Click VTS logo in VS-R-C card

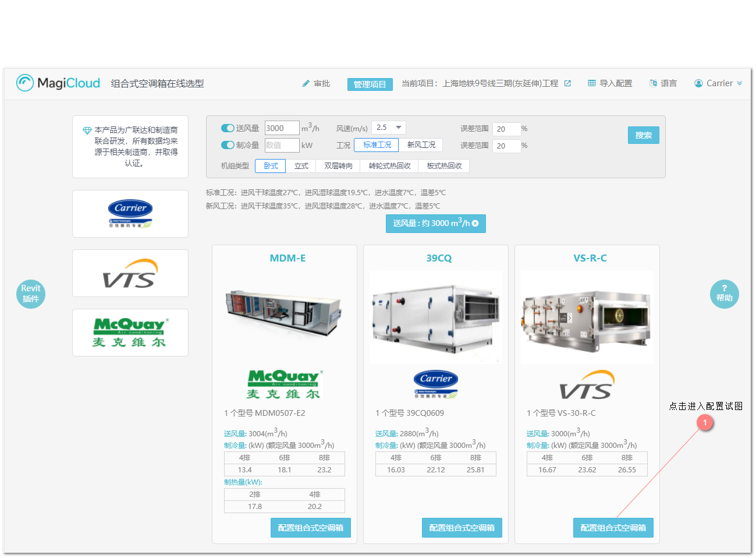[x=587, y=385]
